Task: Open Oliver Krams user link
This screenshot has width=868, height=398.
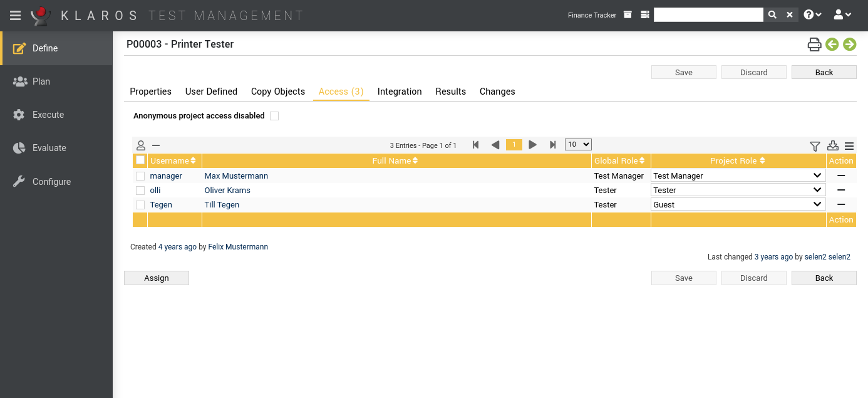Action: (x=227, y=191)
